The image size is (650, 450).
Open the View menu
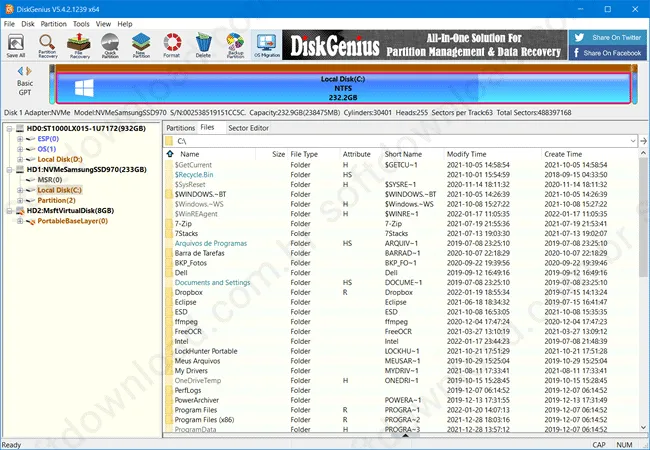103,24
